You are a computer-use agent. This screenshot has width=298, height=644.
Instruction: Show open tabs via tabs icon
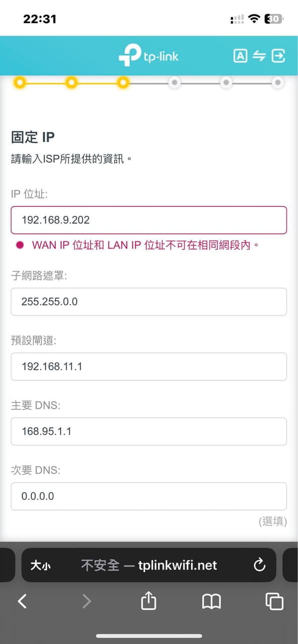[x=274, y=601]
